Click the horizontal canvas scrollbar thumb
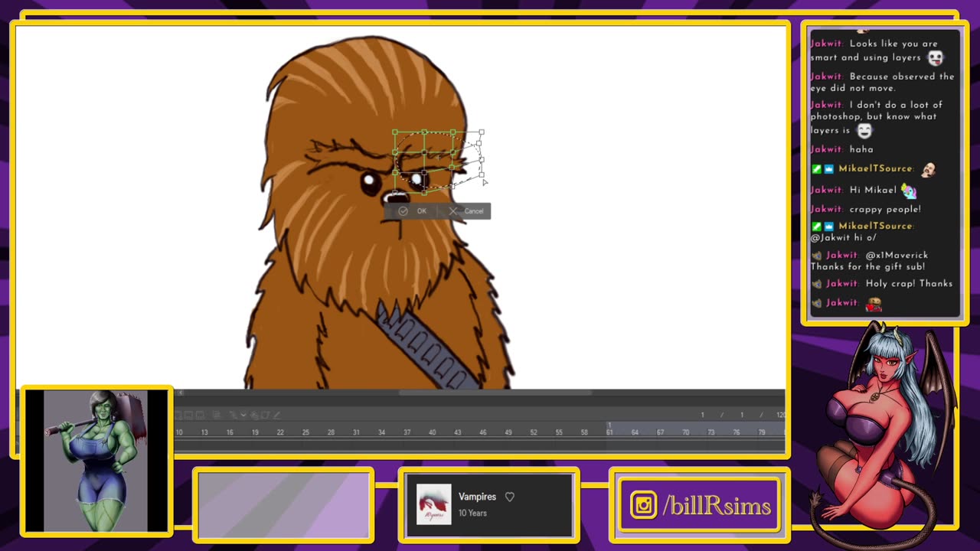980x551 pixels. coord(495,393)
